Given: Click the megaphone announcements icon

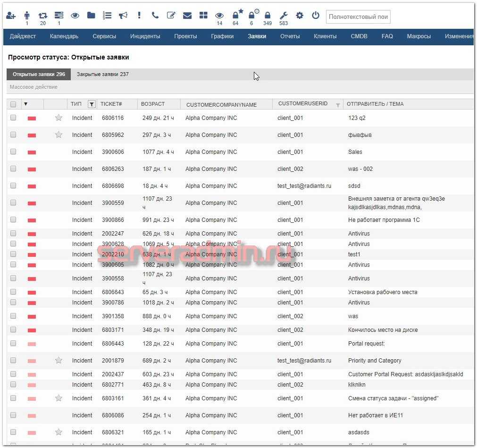Looking at the screenshot, I should pos(123,16).
